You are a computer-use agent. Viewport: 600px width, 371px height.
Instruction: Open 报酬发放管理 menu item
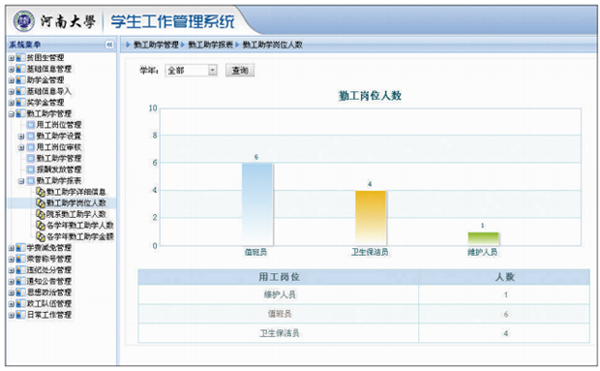pos(59,169)
